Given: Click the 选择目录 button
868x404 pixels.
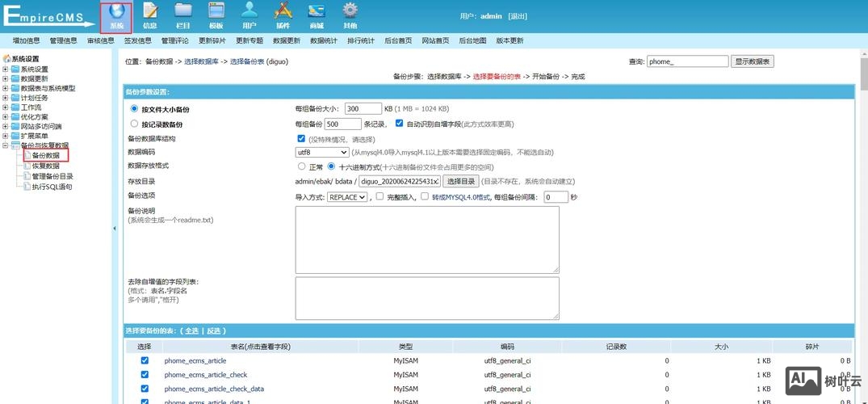Looking at the screenshot, I should pyautogui.click(x=460, y=181).
